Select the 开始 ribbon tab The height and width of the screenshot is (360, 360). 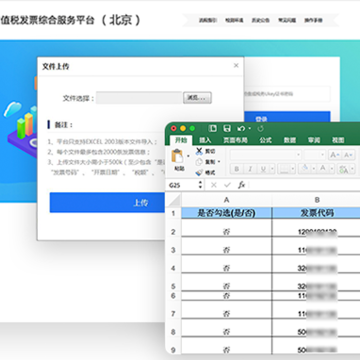181,140
